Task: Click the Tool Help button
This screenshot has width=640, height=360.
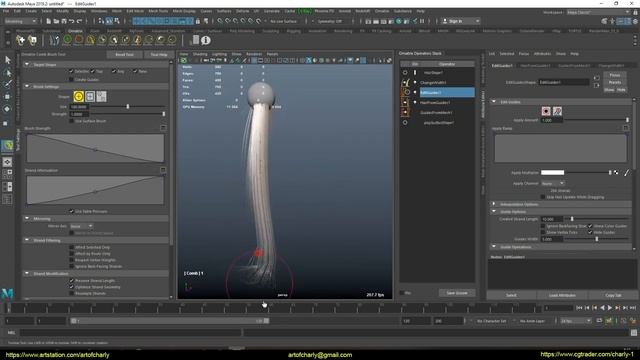Action: click(159, 54)
